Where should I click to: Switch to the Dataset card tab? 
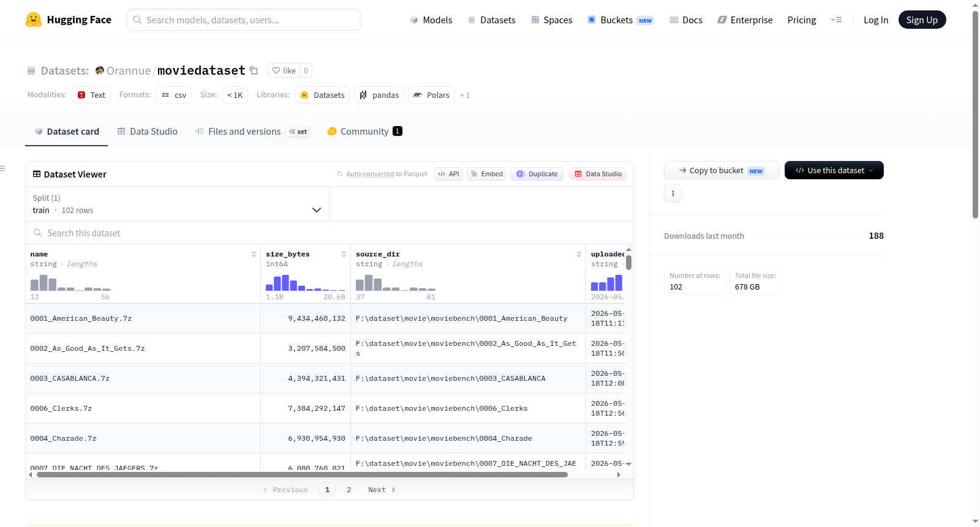pos(67,132)
